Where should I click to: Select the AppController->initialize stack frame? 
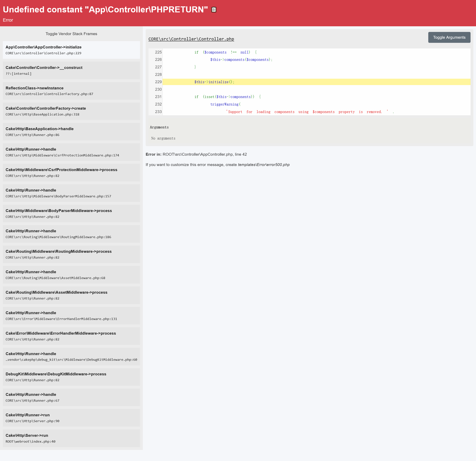pos(71,50)
